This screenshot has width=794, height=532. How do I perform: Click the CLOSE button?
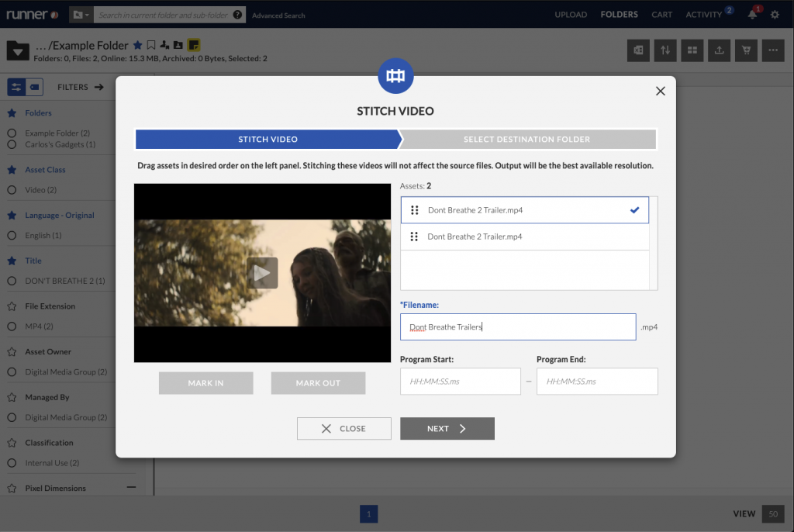(343, 429)
